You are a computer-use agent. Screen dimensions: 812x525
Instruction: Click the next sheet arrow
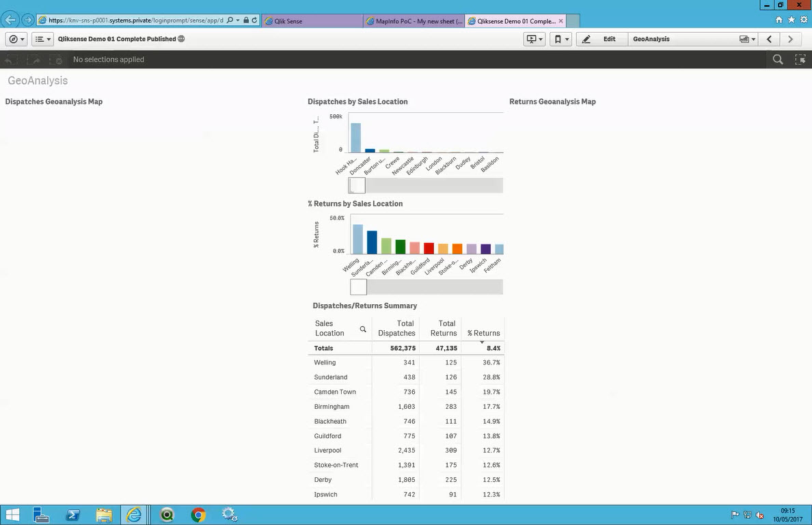[791, 39]
